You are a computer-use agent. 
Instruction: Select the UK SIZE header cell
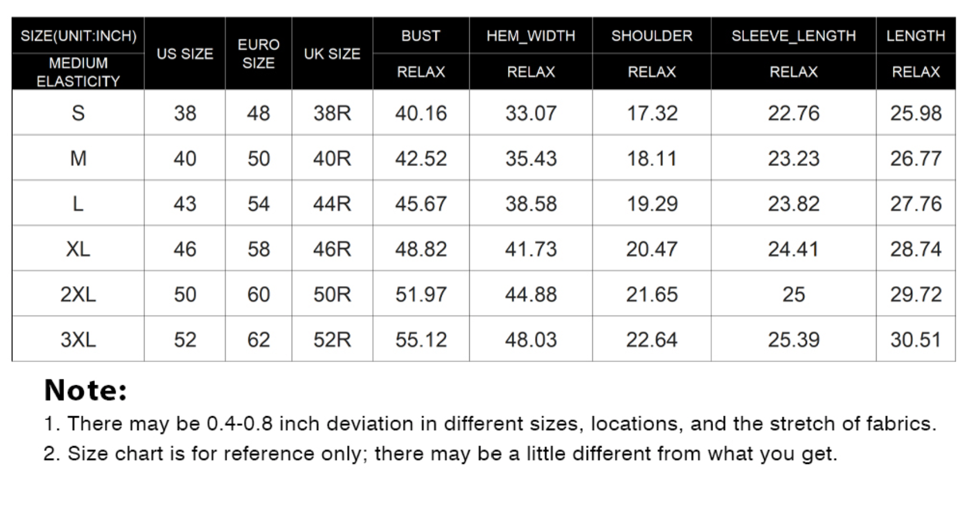[332, 54]
